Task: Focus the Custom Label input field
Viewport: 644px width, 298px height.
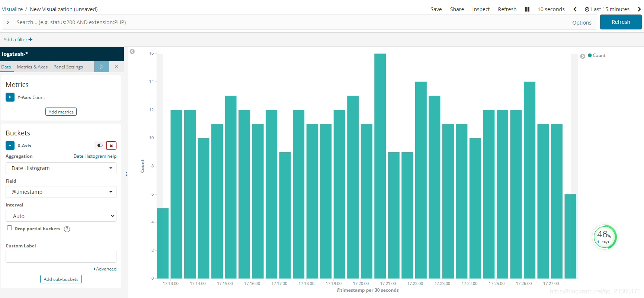Action: [x=61, y=257]
